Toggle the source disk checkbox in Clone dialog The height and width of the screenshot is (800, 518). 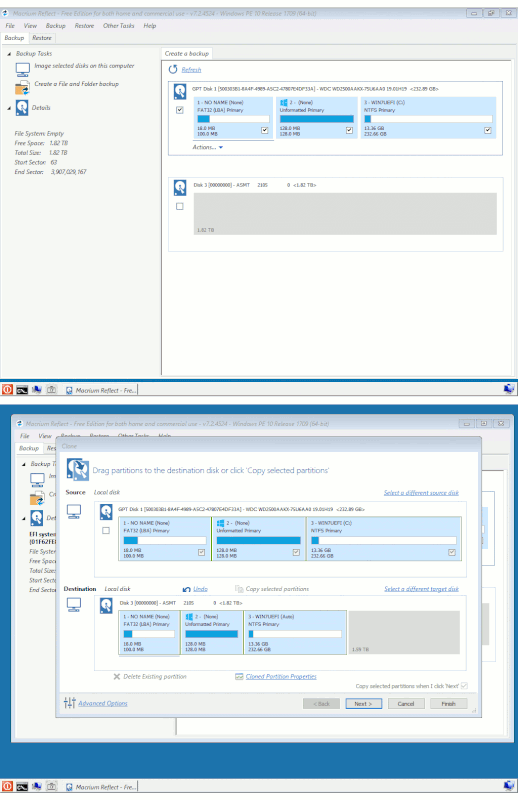point(106,531)
